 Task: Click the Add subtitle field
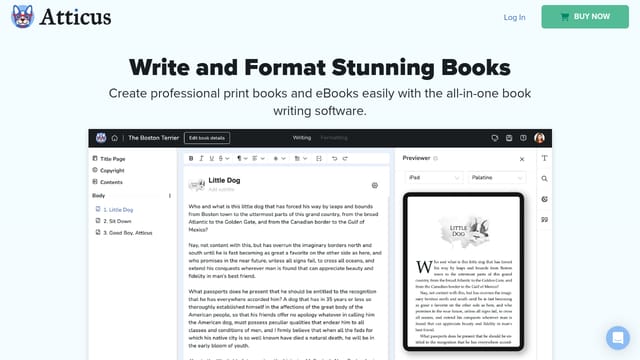(x=221, y=189)
